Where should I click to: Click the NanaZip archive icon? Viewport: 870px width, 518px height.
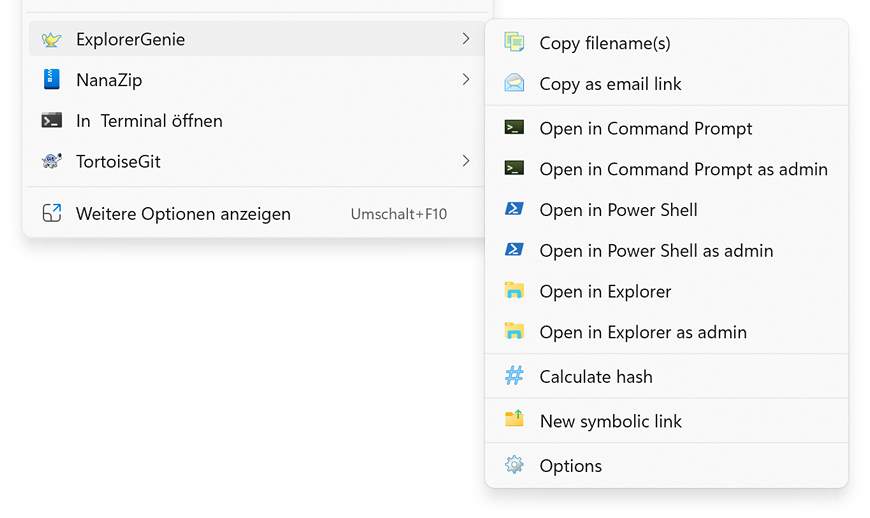(x=52, y=79)
